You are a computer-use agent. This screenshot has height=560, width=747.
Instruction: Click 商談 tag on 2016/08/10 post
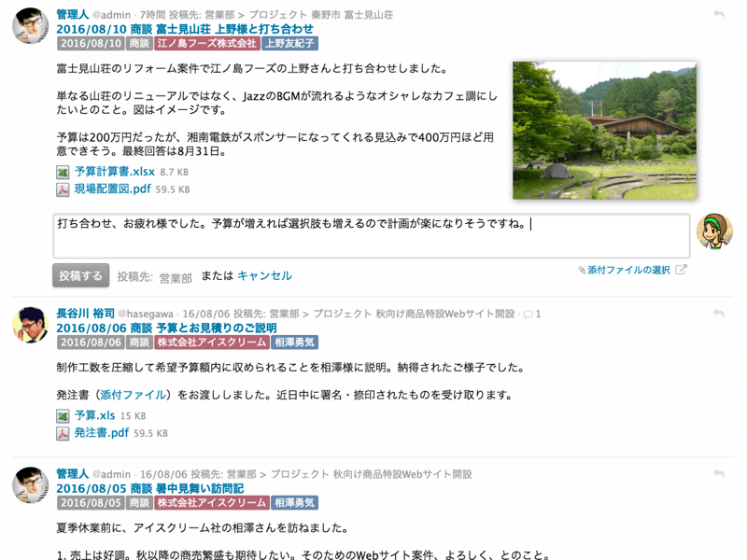pyautogui.click(x=139, y=43)
